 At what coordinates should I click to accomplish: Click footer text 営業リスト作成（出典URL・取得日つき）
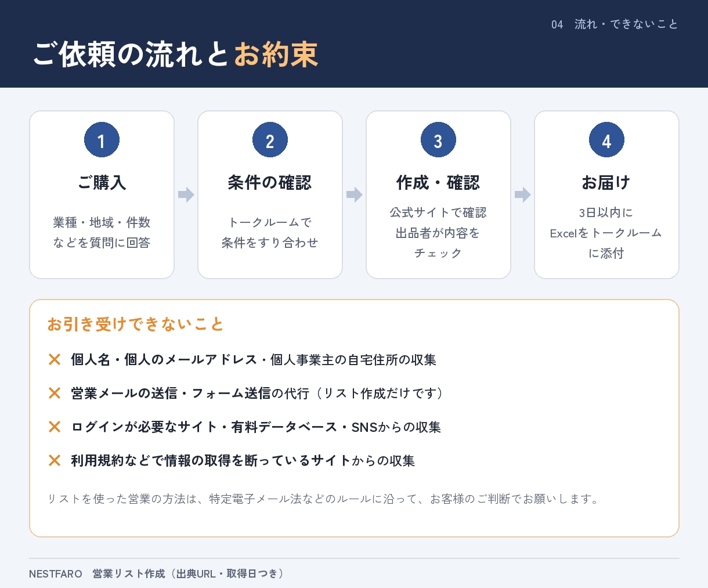189,573
